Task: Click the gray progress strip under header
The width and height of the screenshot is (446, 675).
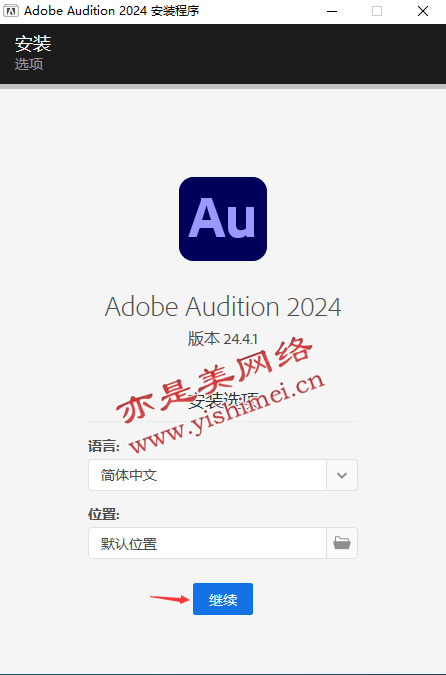Action: pos(223,87)
